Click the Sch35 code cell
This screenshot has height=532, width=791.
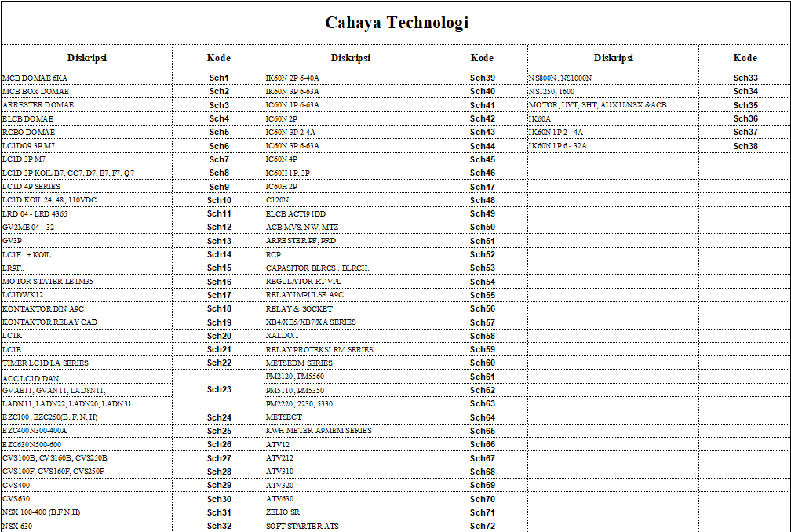pyautogui.click(x=745, y=105)
